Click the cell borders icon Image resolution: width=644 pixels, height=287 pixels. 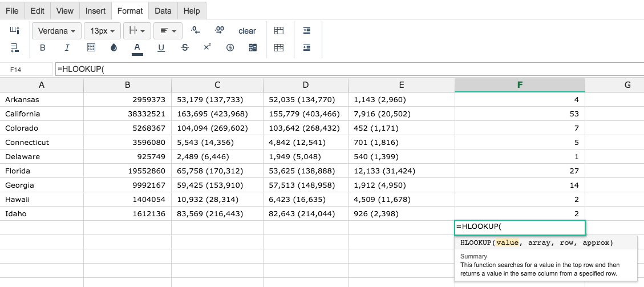[91, 47]
